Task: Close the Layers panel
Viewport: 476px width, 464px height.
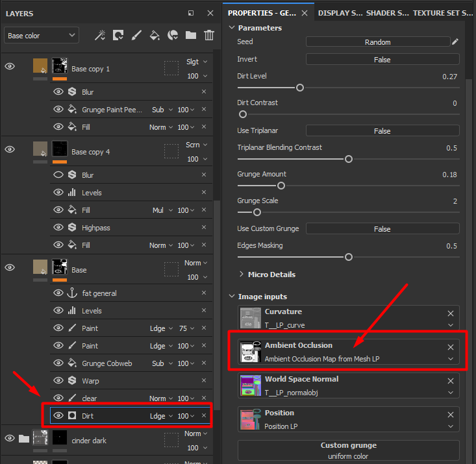Action: [210, 13]
